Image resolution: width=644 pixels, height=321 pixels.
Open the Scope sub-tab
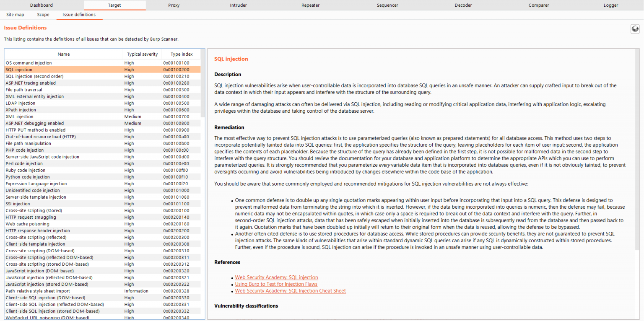[43, 14]
